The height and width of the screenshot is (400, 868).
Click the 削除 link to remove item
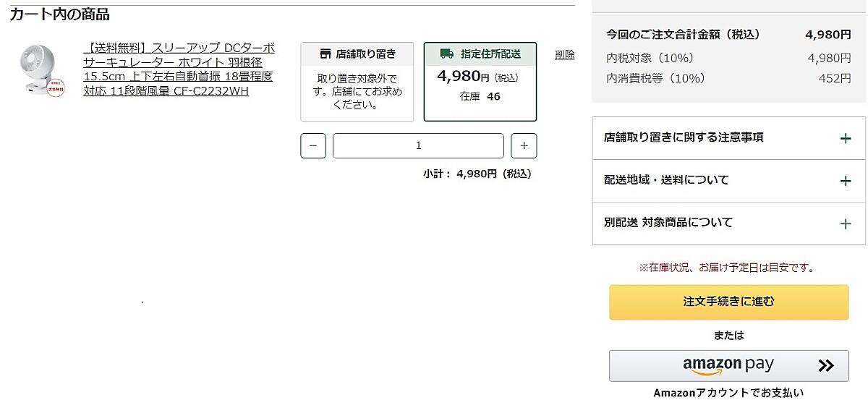[564, 55]
